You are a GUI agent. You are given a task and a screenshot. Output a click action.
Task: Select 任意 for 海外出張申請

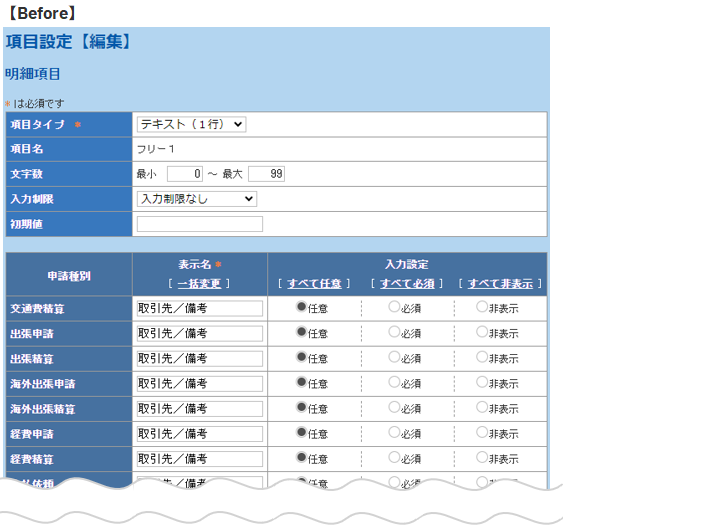(302, 382)
